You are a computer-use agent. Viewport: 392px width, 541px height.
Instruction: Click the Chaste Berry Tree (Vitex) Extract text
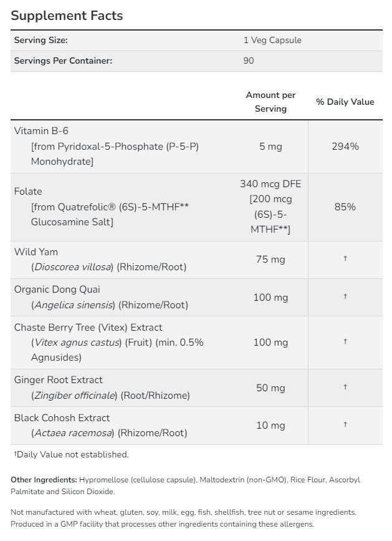tap(88, 327)
